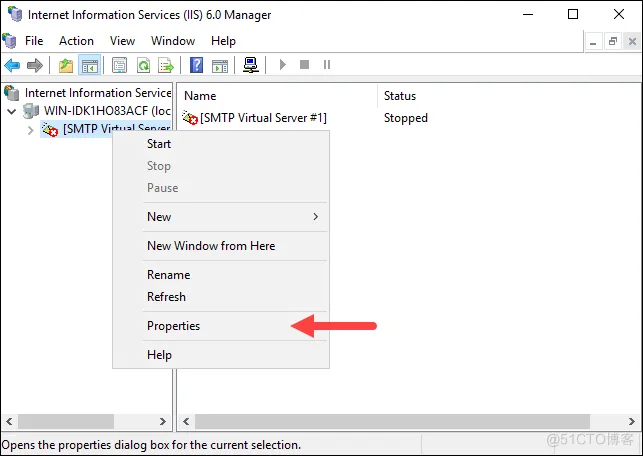Select SMTP Virtual Server #1 in list

[x=262, y=118]
